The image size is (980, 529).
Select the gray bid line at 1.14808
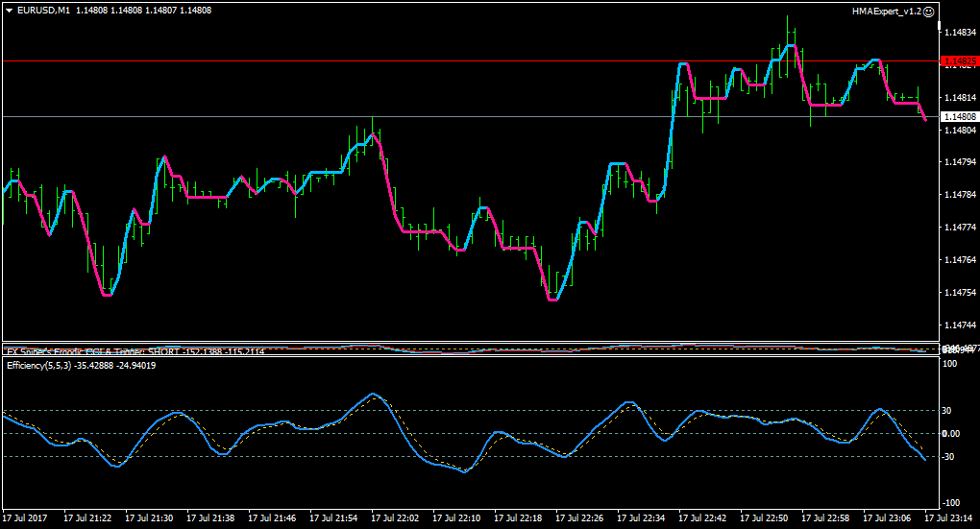click(469, 117)
